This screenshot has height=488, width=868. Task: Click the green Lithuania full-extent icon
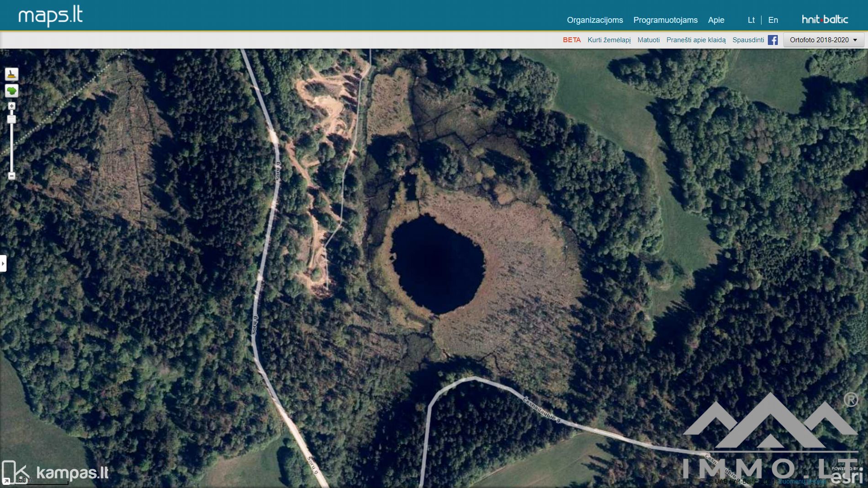tap(11, 91)
